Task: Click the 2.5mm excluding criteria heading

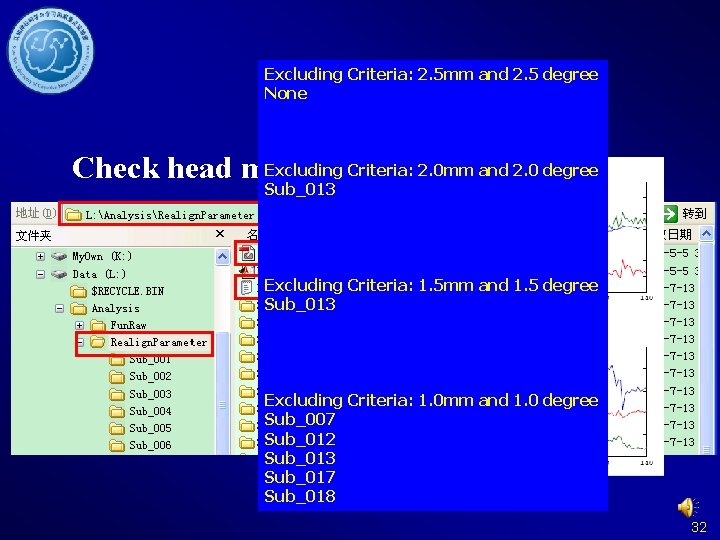Action: [431, 74]
